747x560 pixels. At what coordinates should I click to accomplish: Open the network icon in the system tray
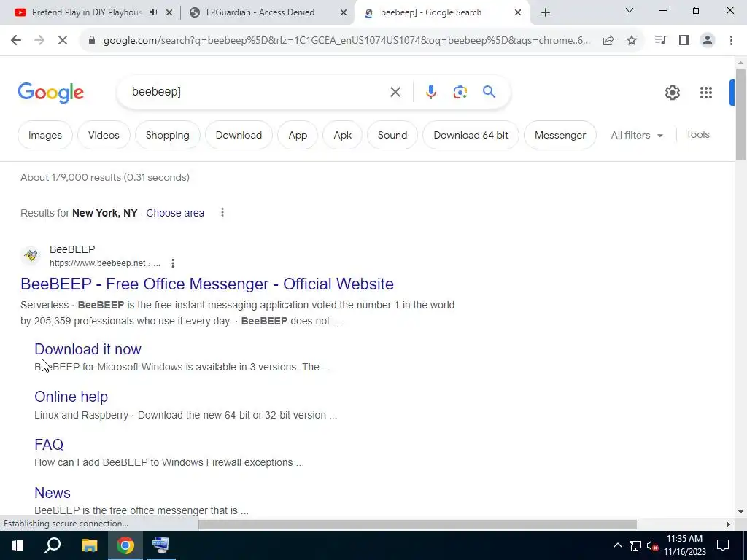coord(635,545)
